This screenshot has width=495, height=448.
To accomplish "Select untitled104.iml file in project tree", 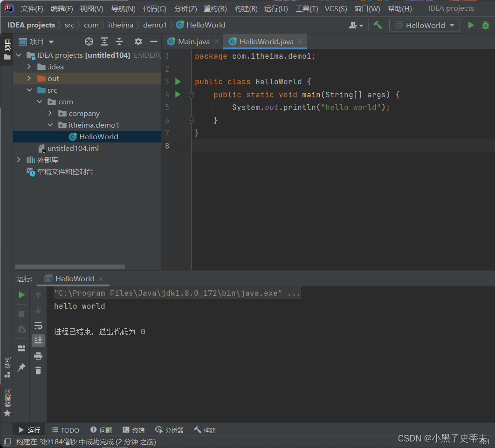I will [87, 148].
